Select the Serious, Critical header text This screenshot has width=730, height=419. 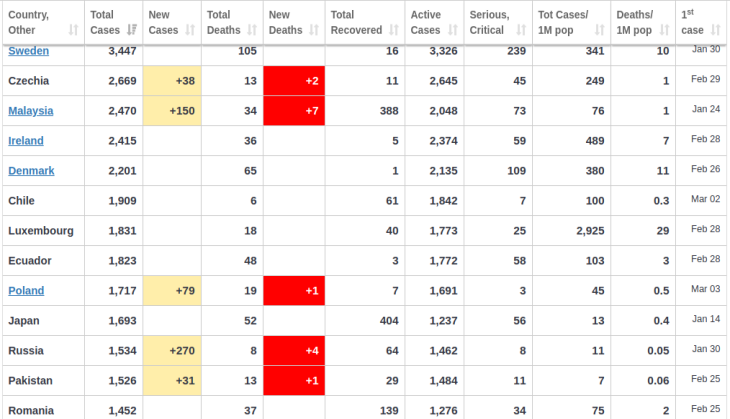489,22
